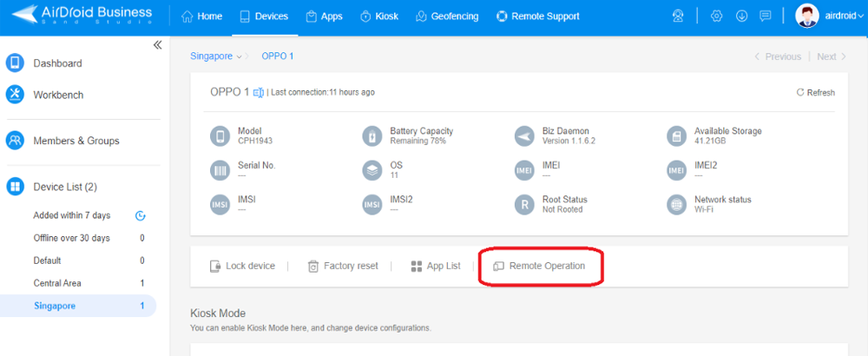868x356 pixels.
Task: Click the 'CPH1943' model value
Action: (255, 141)
